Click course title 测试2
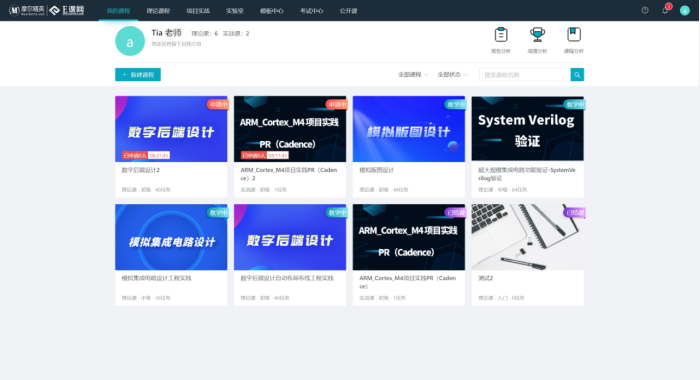Image resolution: width=700 pixels, height=380 pixels. click(x=485, y=278)
